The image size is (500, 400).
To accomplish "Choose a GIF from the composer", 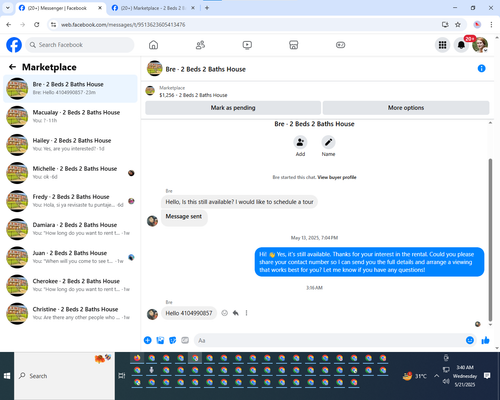I will click(x=185, y=340).
